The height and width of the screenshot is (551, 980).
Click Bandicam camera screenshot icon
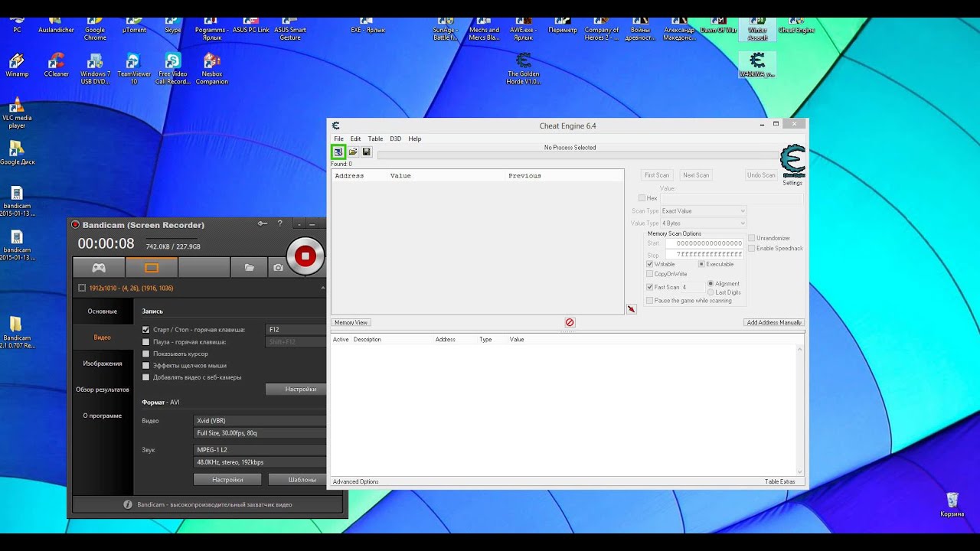(278, 267)
